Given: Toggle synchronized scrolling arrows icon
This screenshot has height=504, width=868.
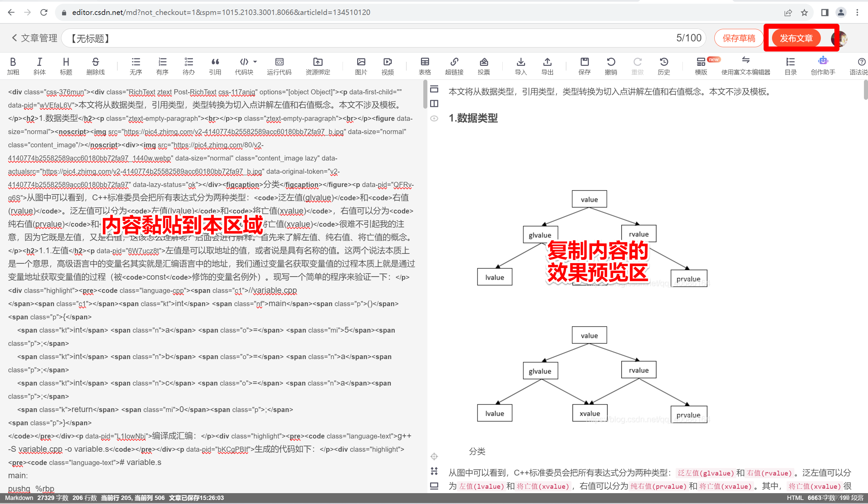Looking at the screenshot, I should click(434, 471).
